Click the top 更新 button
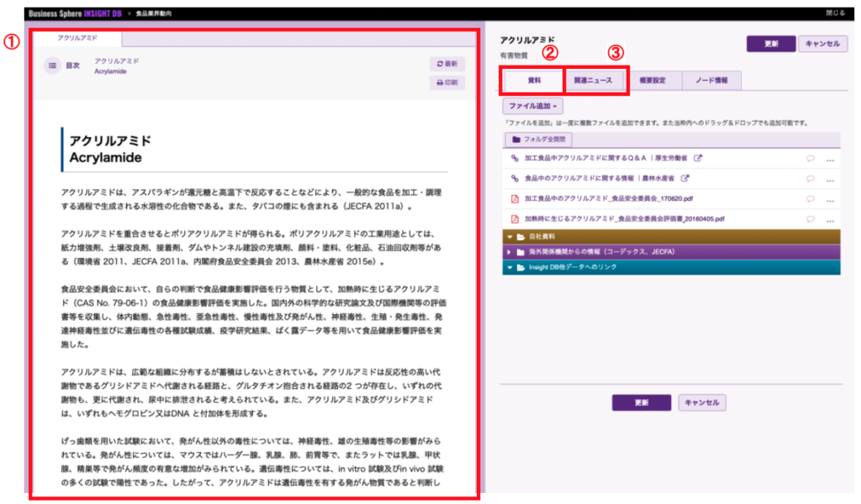 pyautogui.click(x=769, y=44)
